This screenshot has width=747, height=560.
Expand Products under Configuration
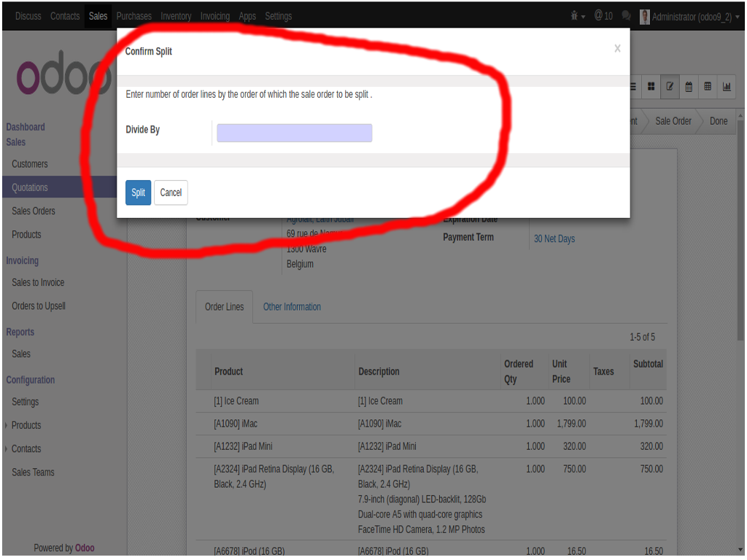(26, 425)
